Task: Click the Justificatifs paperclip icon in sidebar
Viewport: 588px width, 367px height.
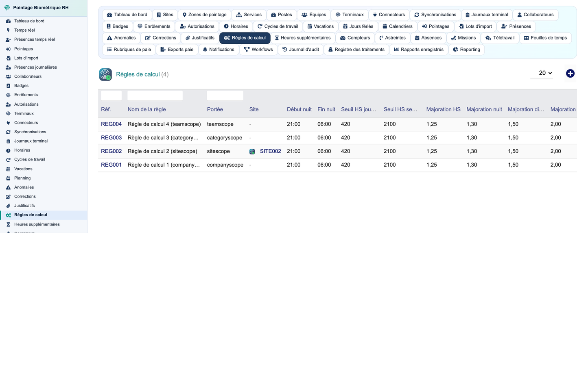Action: point(8,206)
